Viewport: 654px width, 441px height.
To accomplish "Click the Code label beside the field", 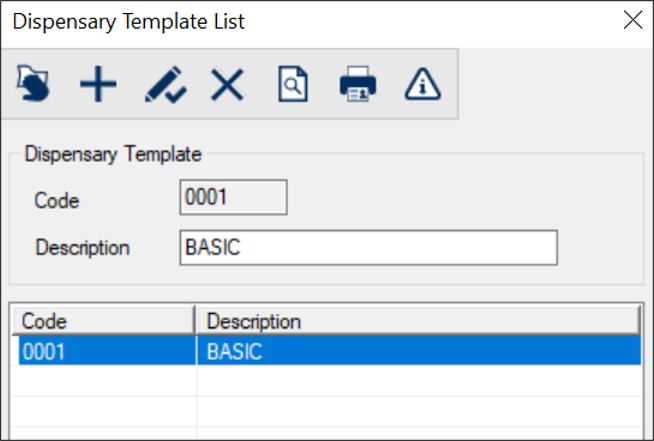I will click(x=56, y=200).
